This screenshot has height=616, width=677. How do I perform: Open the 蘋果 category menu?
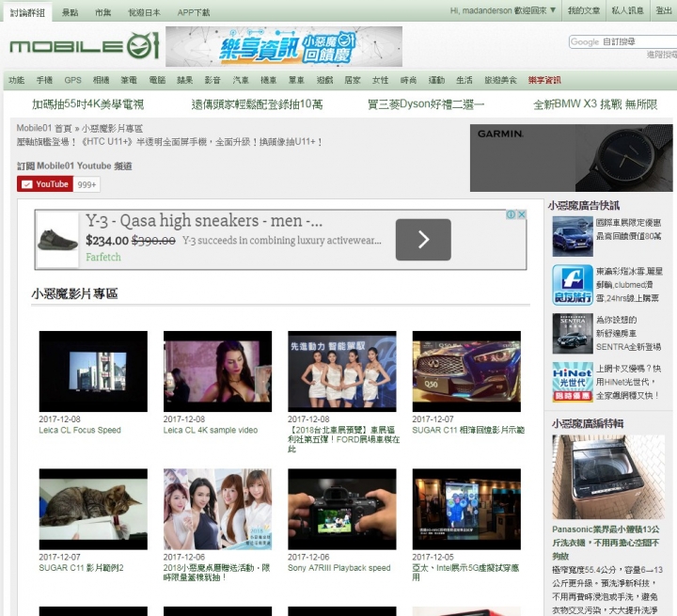[185, 80]
